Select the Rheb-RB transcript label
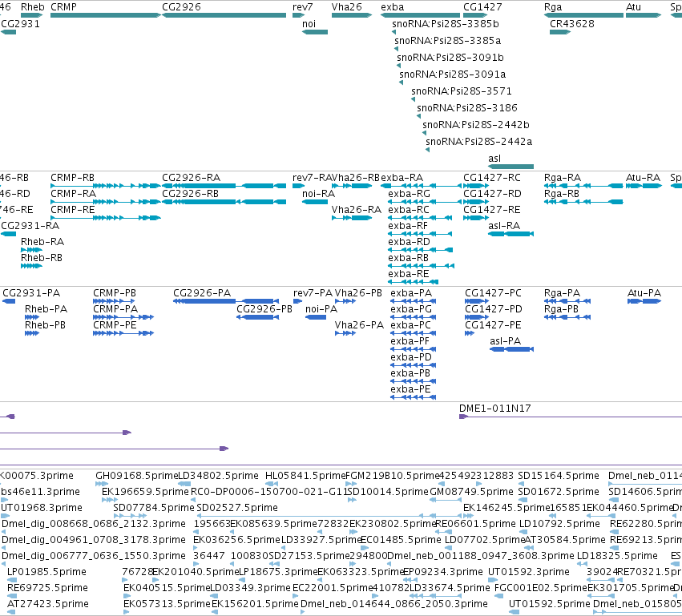Viewport: 682px width, 616px height. tap(42, 258)
